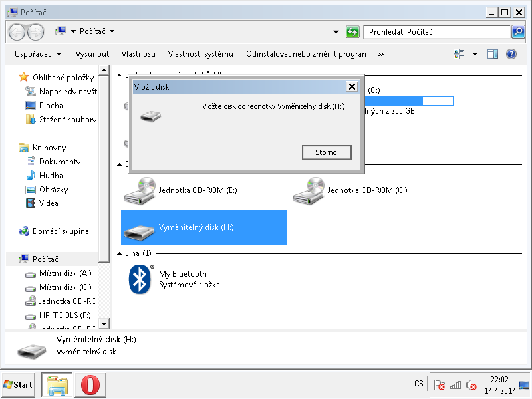Screen dimensions: 532x399
Task: Click the Storno button
Action: click(x=327, y=152)
